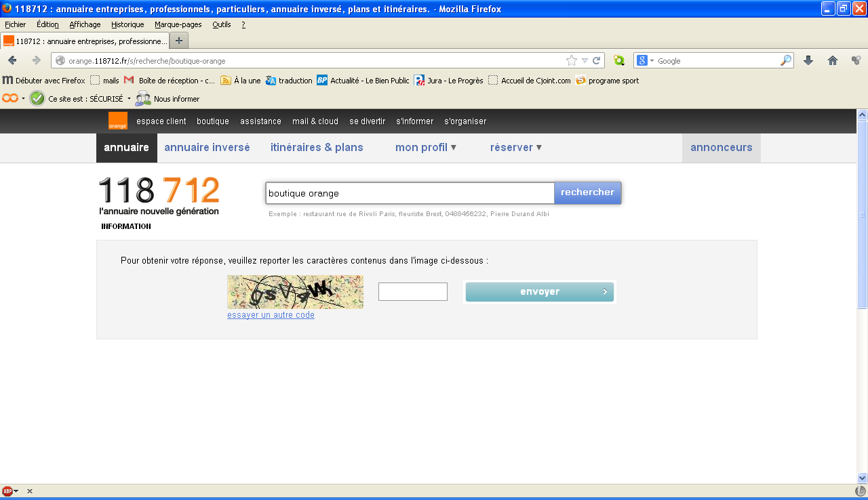Click the 118 712 site logo
868x500 pixels.
pos(159,196)
